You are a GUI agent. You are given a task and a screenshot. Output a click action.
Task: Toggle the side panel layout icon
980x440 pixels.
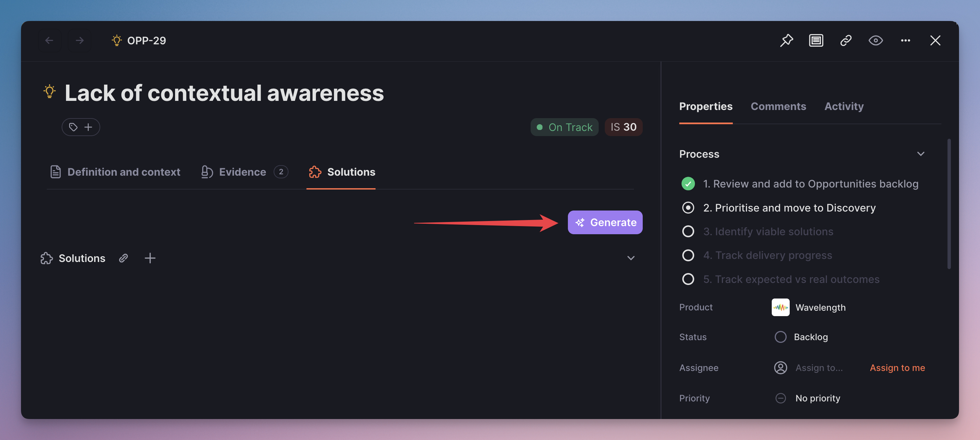tap(816, 40)
